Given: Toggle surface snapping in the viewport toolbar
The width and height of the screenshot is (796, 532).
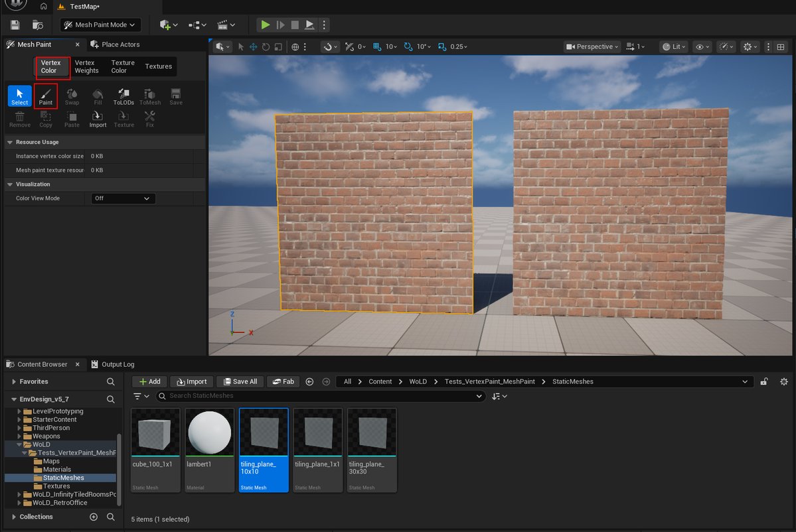Looking at the screenshot, I should (328, 46).
